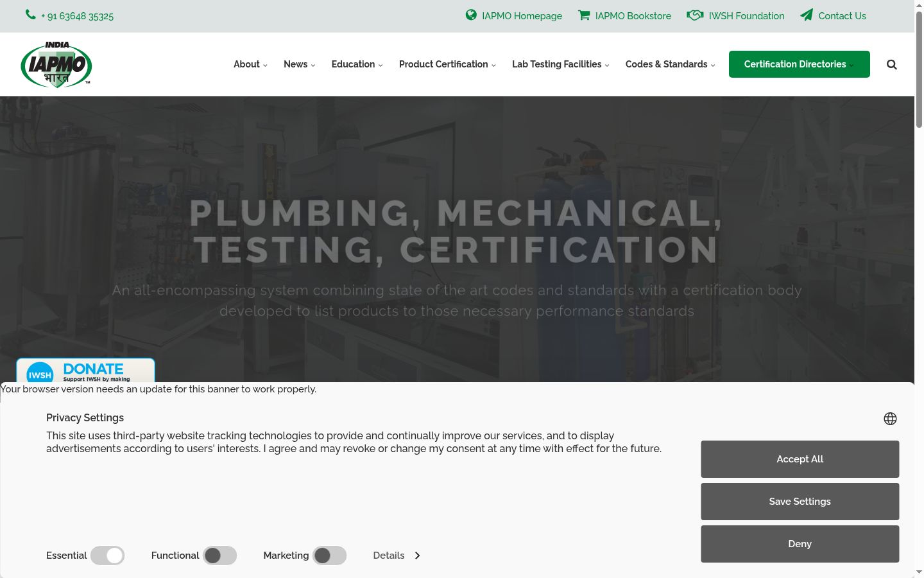This screenshot has height=578, width=924.
Task: Expand the Lab Testing Facilities dropdown
Action: (561, 64)
